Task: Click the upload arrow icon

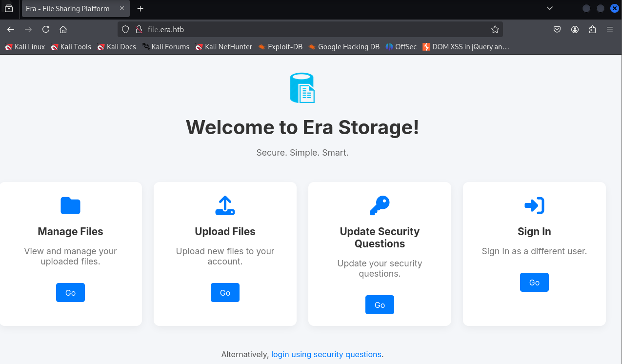Action: pyautogui.click(x=225, y=205)
